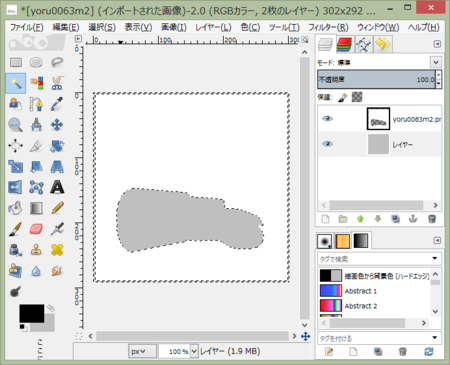This screenshot has width=450, height=365.
Task: Select the Paintbrush tool
Action: click(16, 229)
